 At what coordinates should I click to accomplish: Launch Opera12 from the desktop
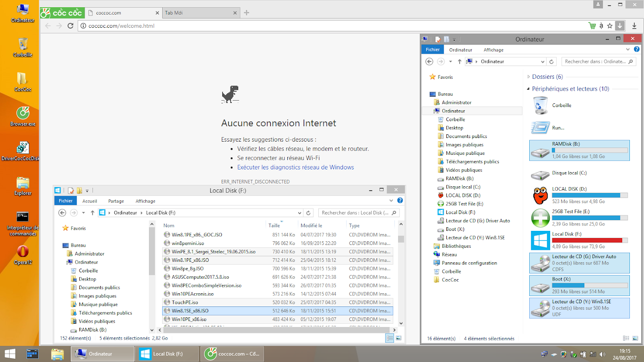(23, 255)
